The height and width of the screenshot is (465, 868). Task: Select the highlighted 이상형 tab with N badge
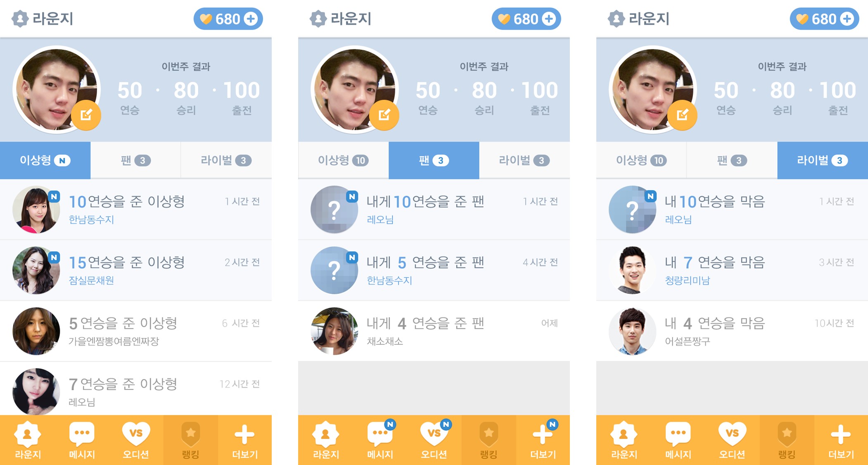(45, 160)
